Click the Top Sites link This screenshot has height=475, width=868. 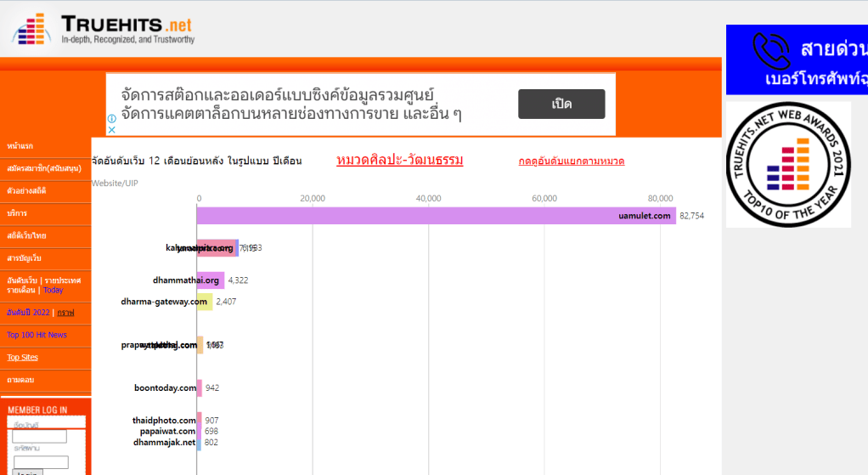[x=22, y=357]
